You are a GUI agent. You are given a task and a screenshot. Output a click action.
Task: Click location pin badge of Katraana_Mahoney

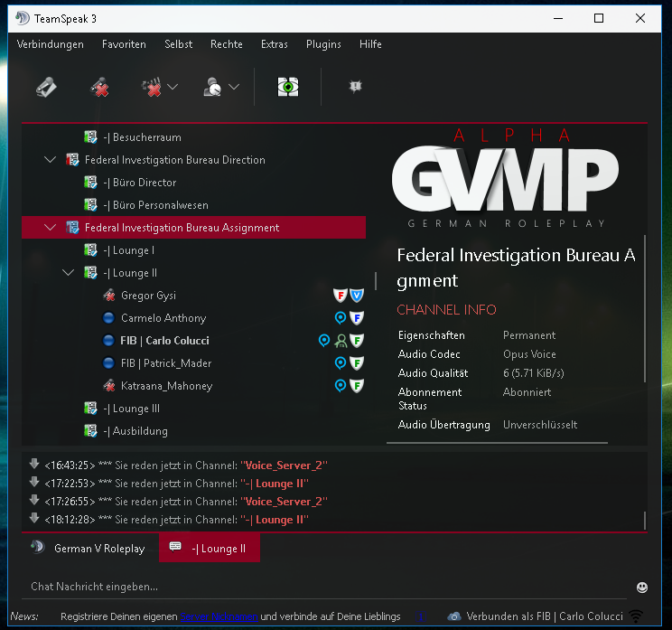point(341,386)
